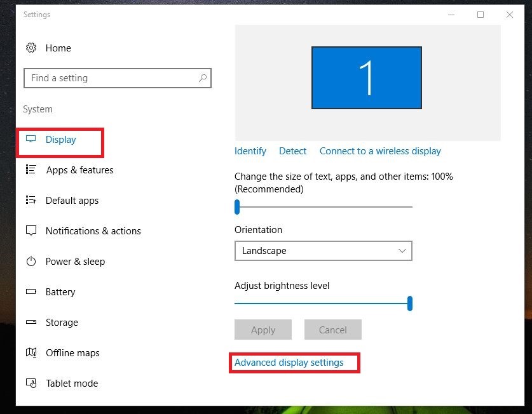Click Identify link under monitor preview

pos(250,151)
